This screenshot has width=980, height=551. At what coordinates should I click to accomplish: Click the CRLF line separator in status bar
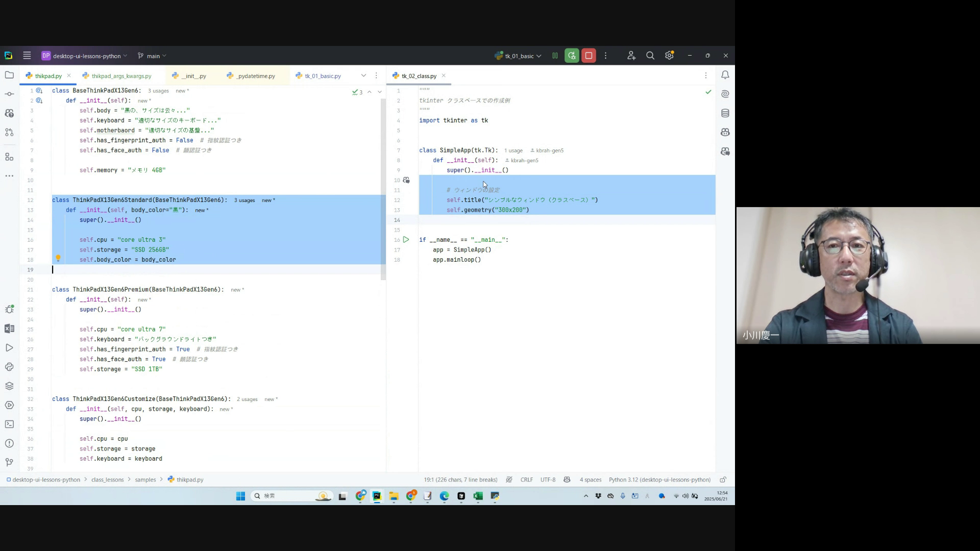pyautogui.click(x=526, y=480)
